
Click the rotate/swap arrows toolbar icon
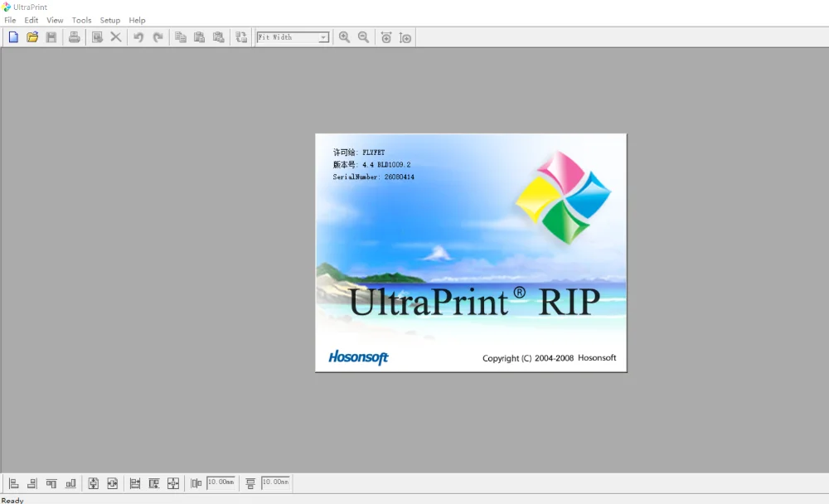click(x=241, y=37)
